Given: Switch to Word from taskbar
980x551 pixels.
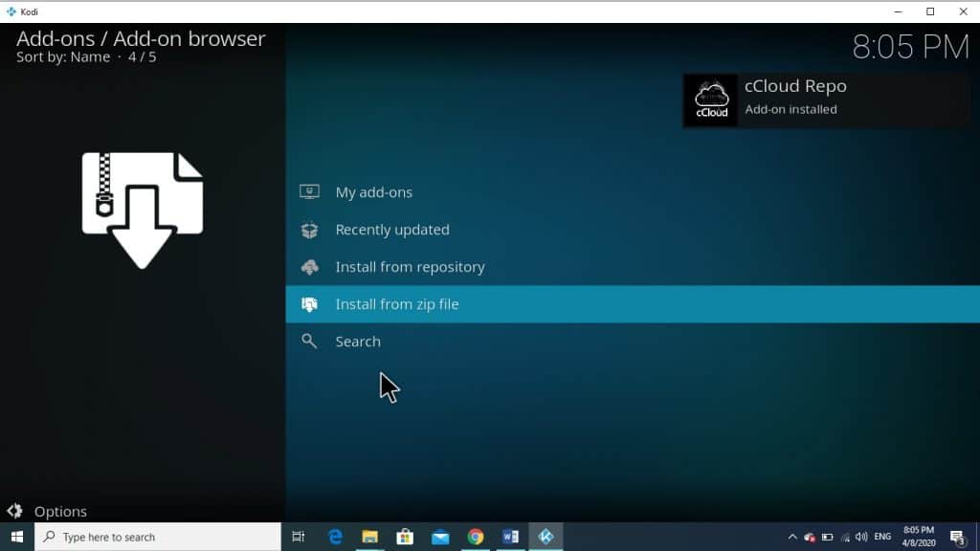Looking at the screenshot, I should [511, 537].
